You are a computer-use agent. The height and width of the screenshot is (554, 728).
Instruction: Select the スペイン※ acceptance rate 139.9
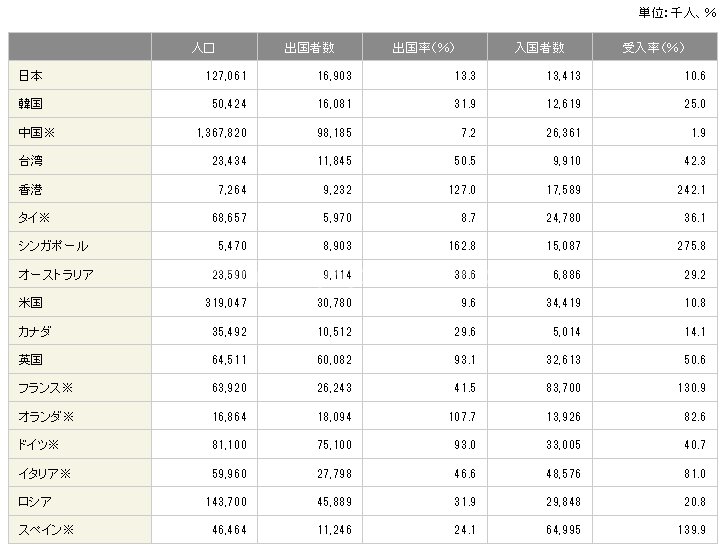692,530
